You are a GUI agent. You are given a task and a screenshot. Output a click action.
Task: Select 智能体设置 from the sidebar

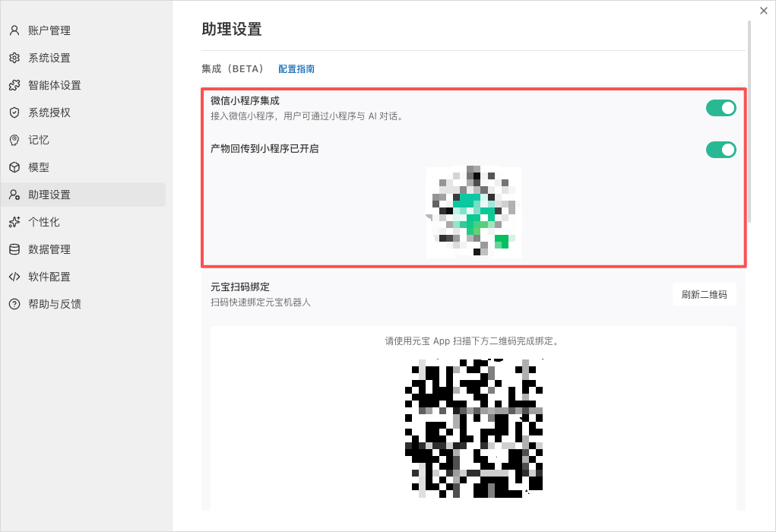coord(83,85)
